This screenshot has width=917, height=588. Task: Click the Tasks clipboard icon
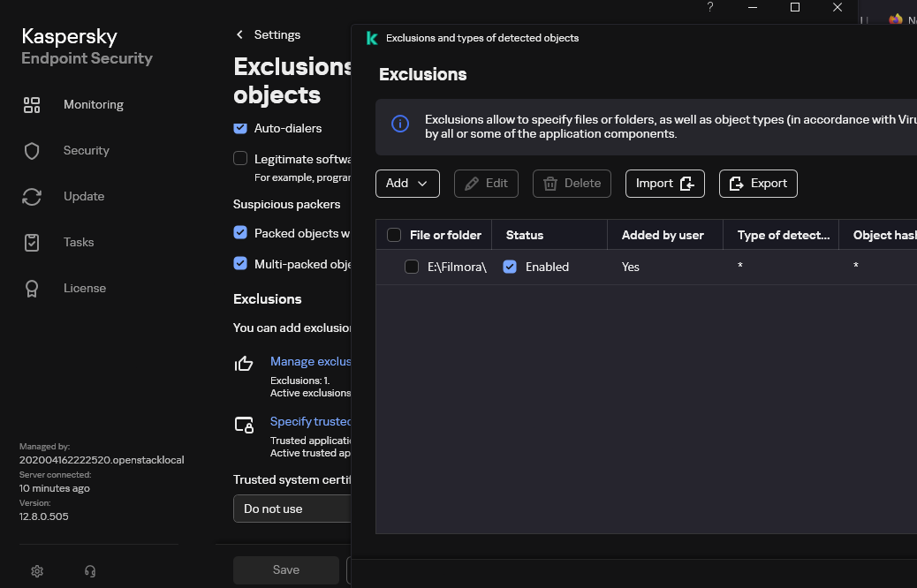32,243
